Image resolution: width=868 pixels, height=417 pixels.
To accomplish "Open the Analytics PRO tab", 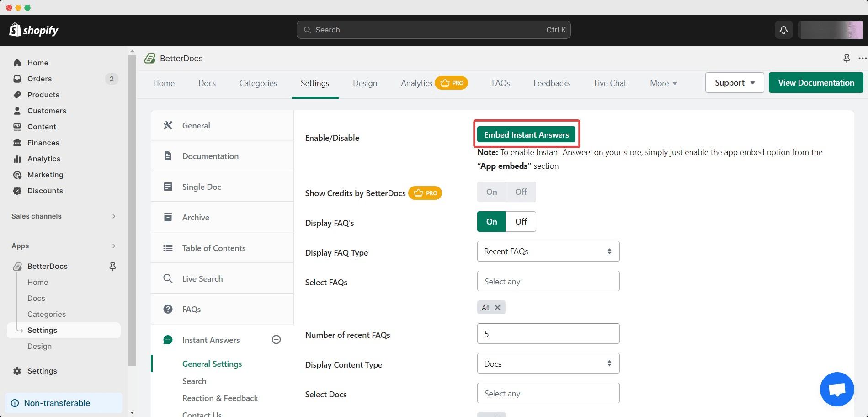I will (x=434, y=83).
